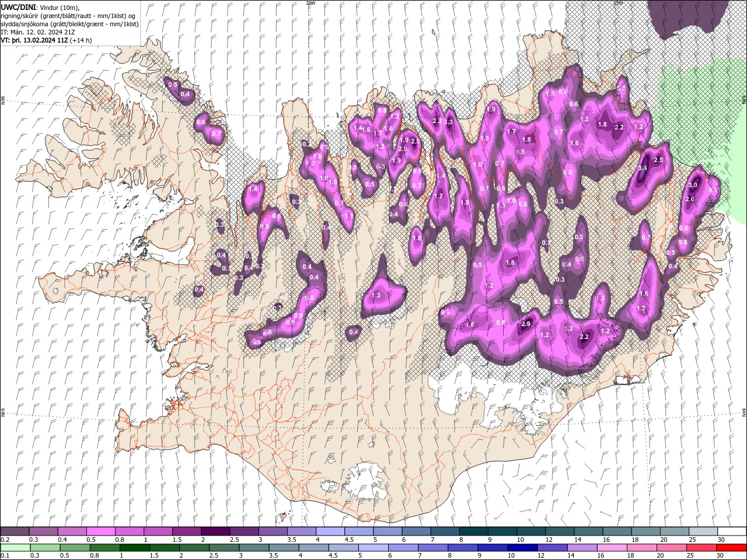Pick the darkest green rain swatch starting at 1
747x560 pixels.
click(134, 548)
